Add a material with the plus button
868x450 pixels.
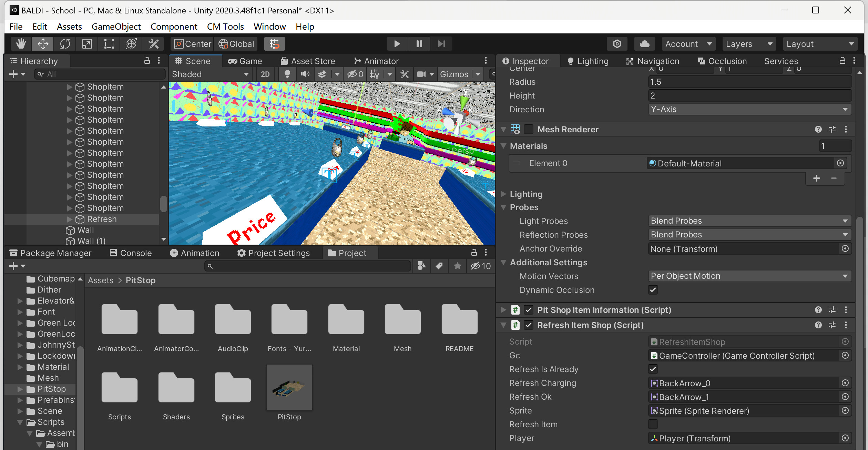click(816, 178)
